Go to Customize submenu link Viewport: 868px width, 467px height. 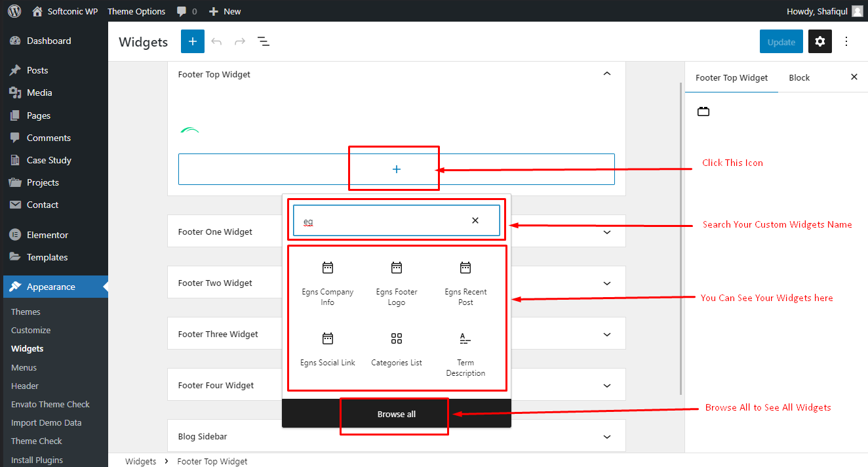(x=31, y=330)
